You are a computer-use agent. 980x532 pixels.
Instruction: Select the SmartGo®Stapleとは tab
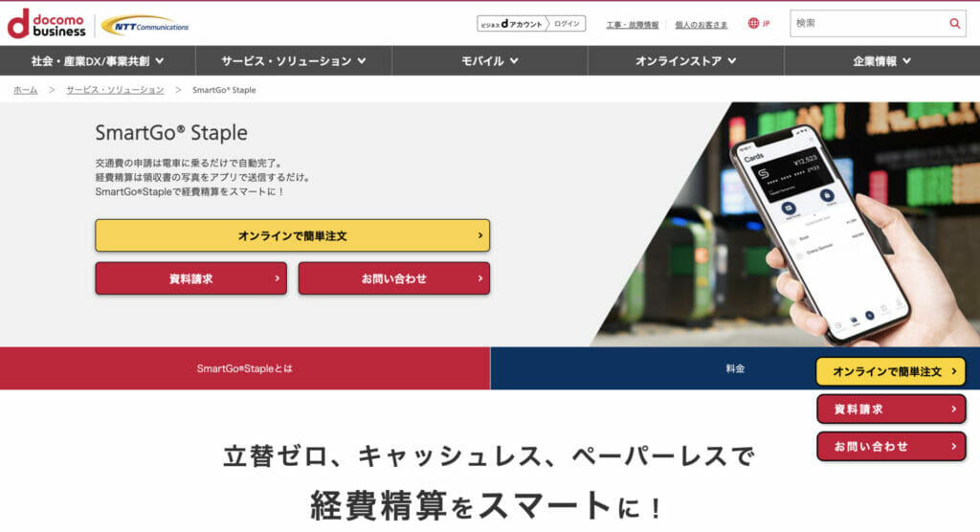tap(245, 368)
